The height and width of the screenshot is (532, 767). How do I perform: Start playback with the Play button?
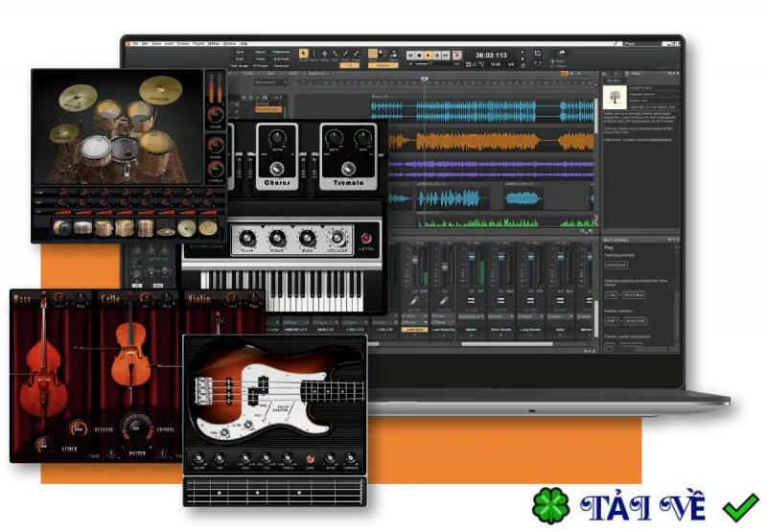tap(429, 56)
